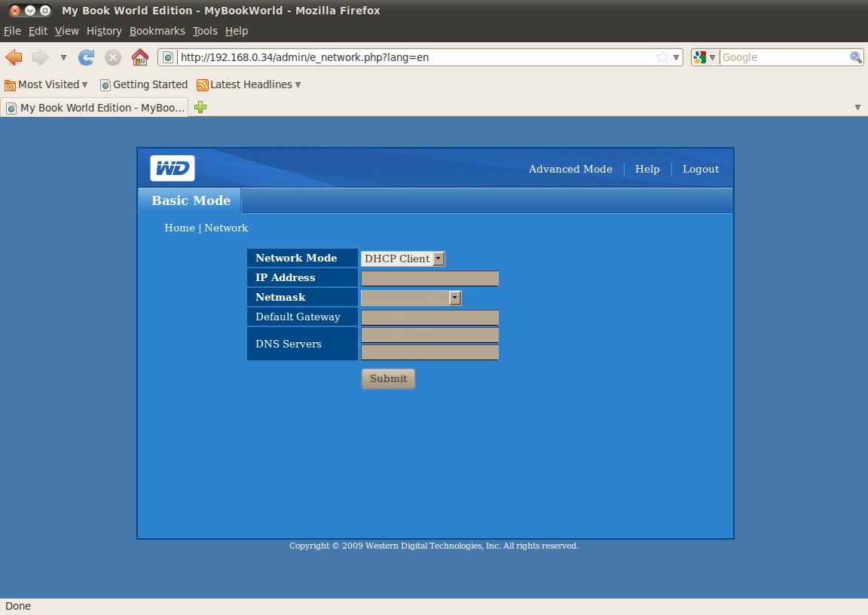Bookmark this page with the star

pos(662,57)
